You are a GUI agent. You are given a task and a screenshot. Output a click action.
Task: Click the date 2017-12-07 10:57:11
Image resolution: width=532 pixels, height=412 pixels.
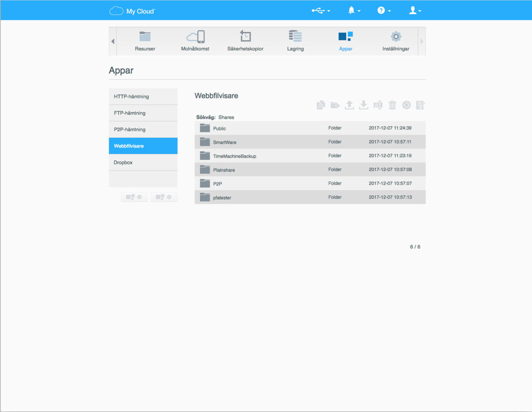390,142
